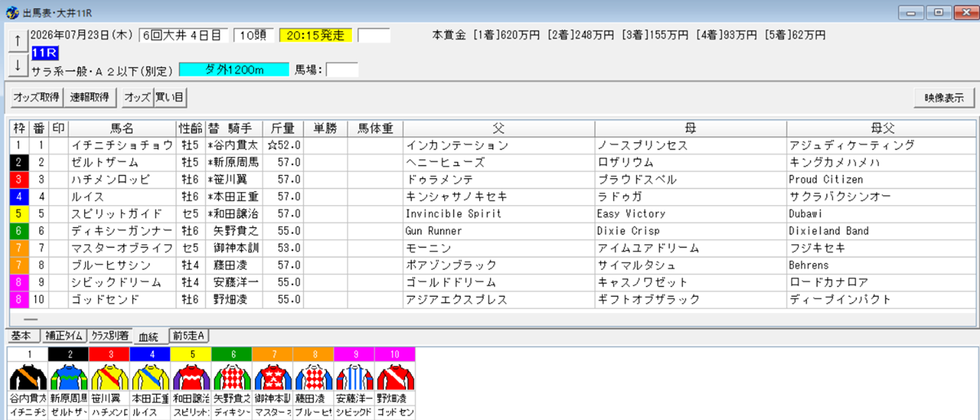
Task: Click jockey silk icon for horse number 1
Action: (28, 377)
